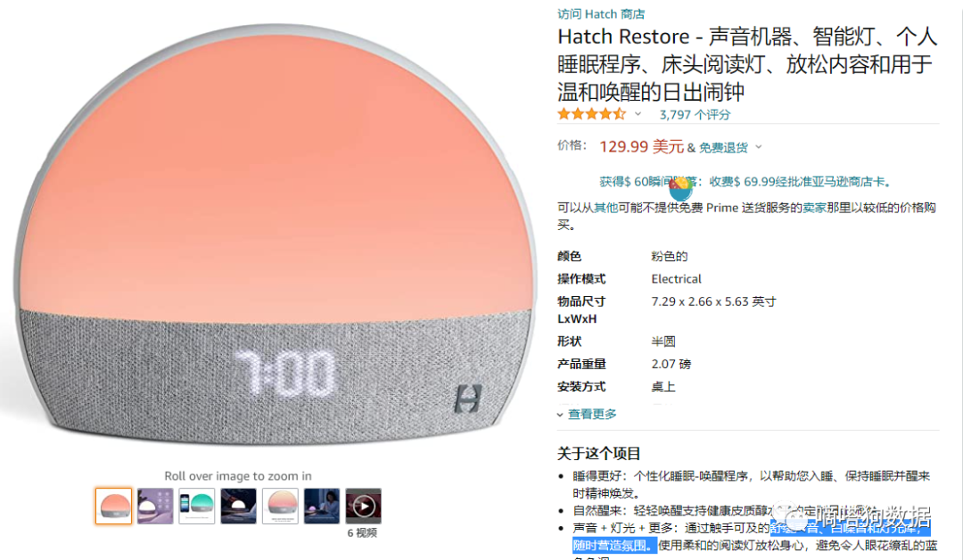
Task: Select the first pink lamp thumbnail
Action: coord(113,506)
